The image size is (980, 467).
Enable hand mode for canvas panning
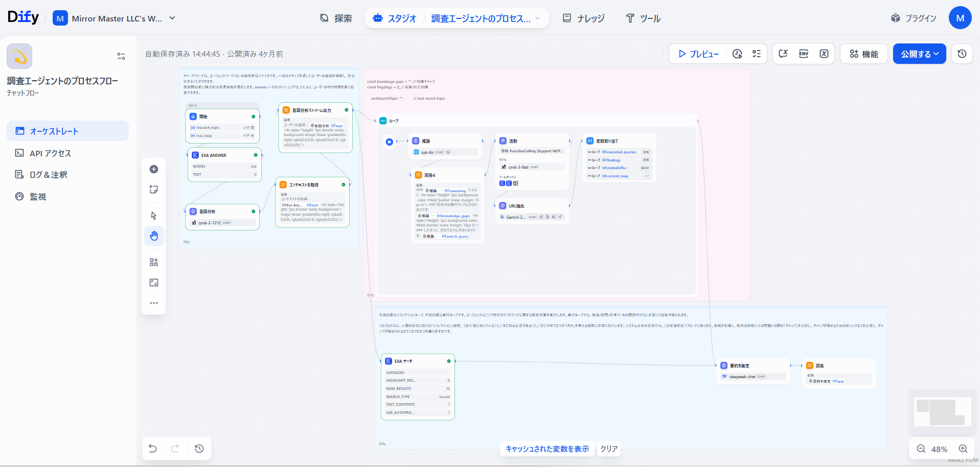click(x=153, y=236)
